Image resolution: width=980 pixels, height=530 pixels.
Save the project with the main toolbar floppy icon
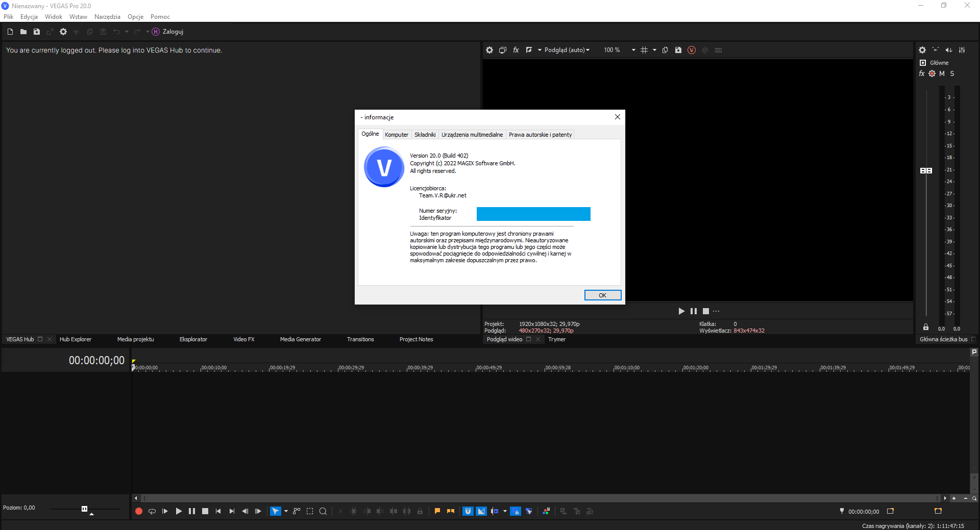coord(37,32)
